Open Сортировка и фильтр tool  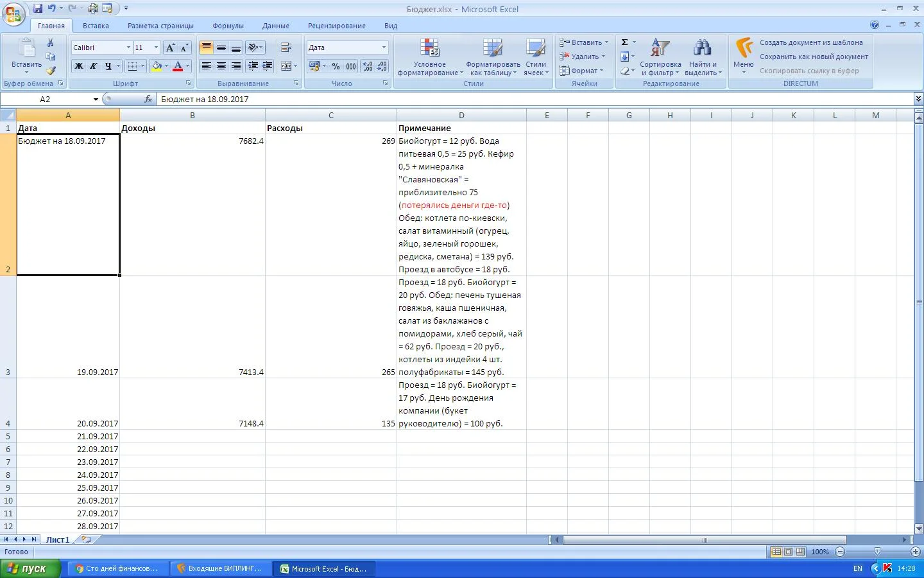pos(660,58)
